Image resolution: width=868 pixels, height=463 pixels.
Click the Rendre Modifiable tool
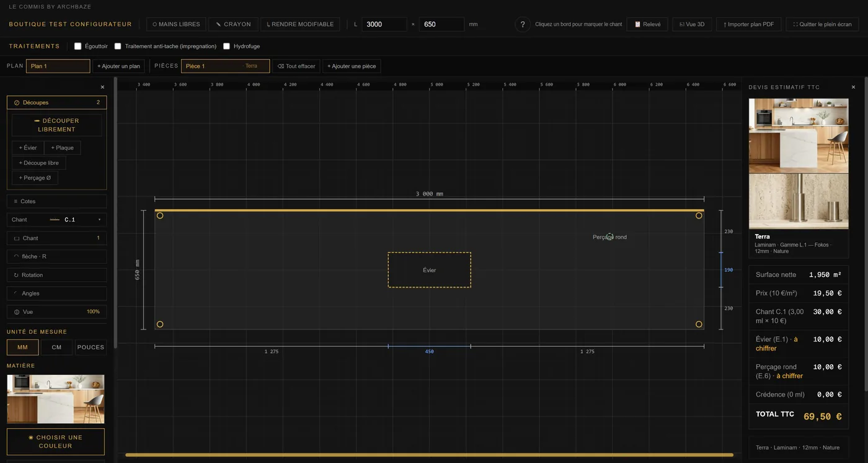coord(300,24)
